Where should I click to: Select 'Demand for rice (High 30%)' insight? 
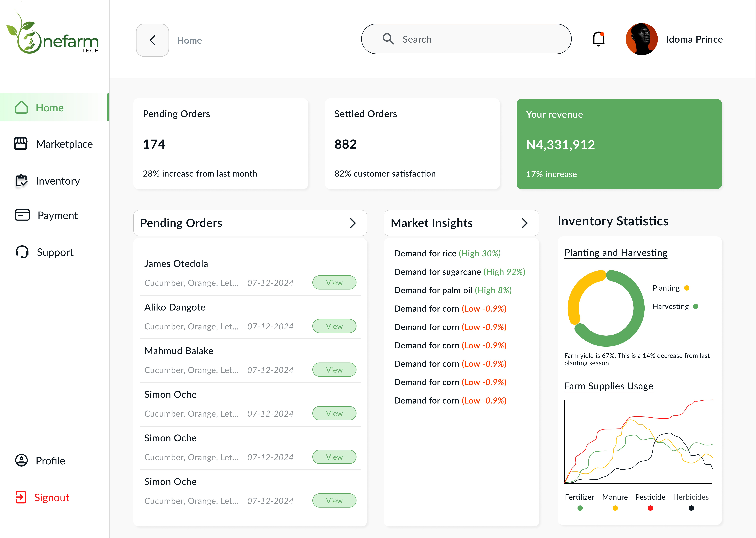(x=448, y=253)
